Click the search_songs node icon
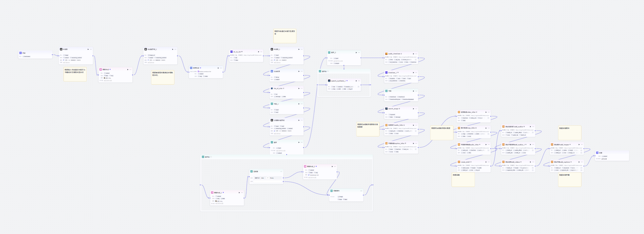This screenshot has width=644, height=234. click(386, 109)
